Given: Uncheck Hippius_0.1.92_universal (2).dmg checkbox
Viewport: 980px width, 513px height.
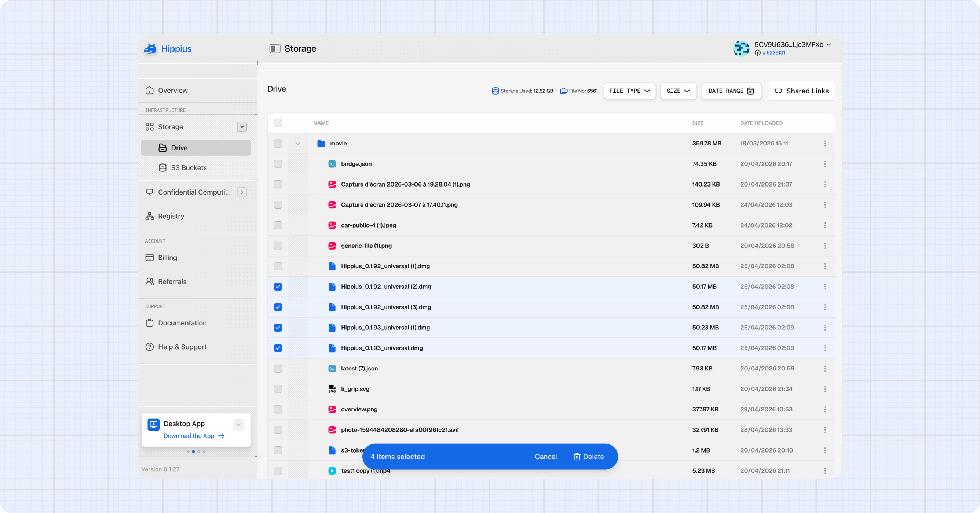Looking at the screenshot, I should tap(278, 287).
